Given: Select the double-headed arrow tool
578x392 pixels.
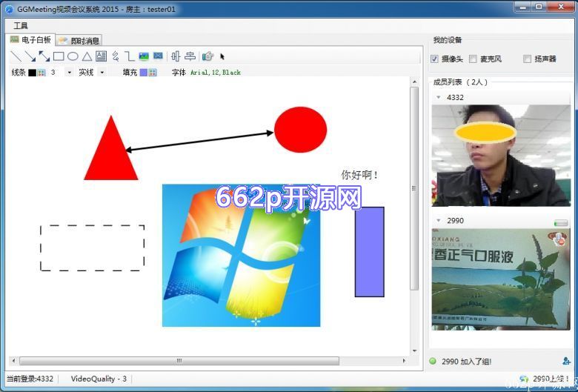Looking at the screenshot, I should [x=44, y=56].
